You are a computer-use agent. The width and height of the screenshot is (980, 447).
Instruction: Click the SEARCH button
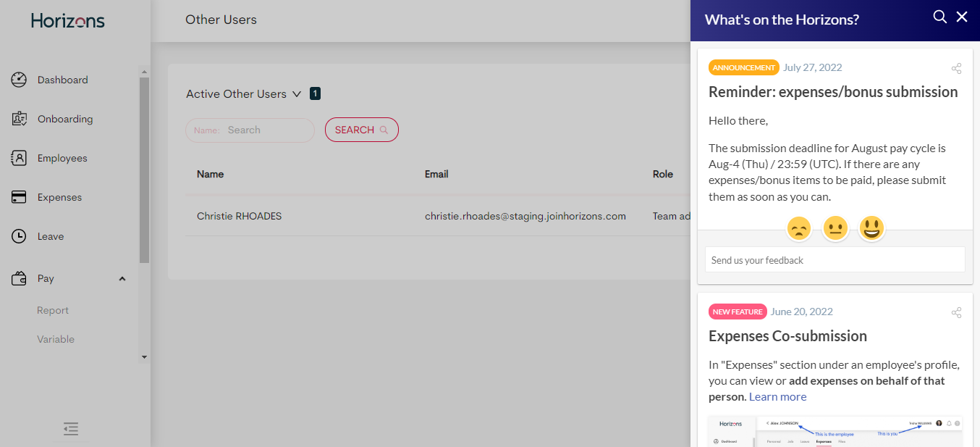(362, 130)
